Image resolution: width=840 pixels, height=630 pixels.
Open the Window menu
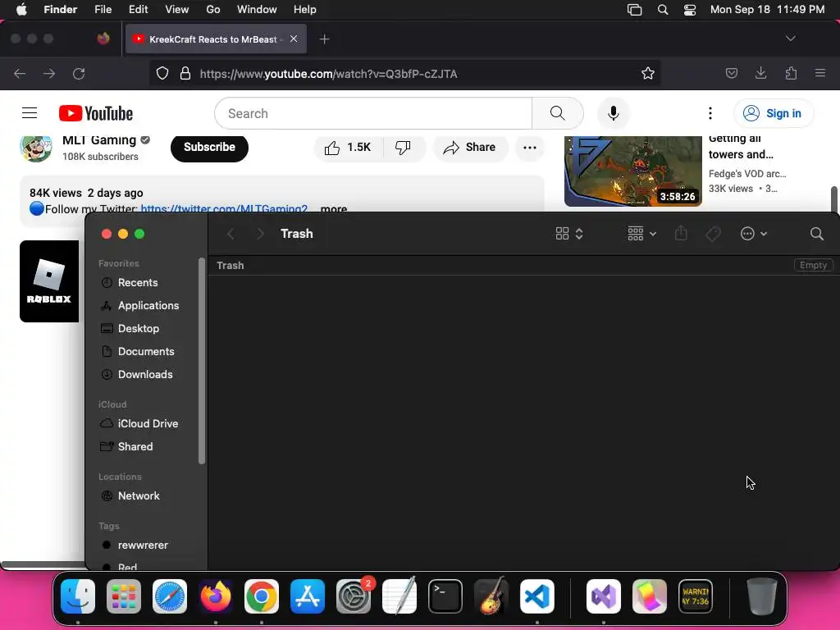pyautogui.click(x=257, y=10)
